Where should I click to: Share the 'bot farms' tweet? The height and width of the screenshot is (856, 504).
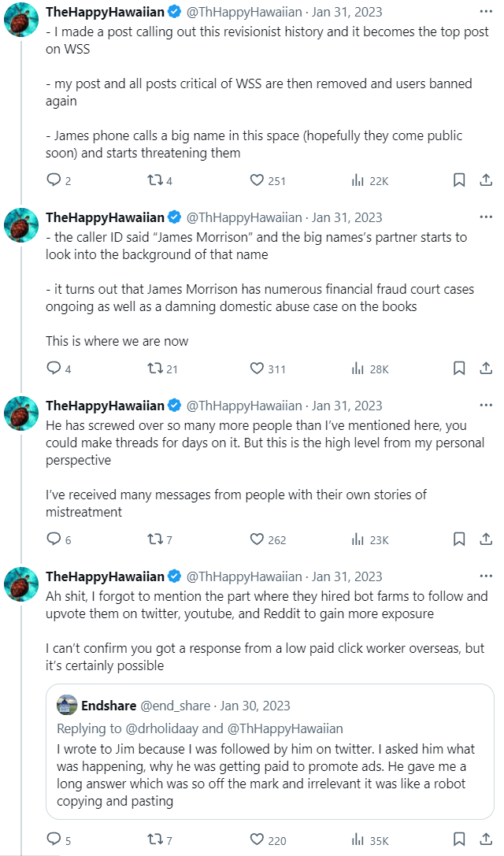click(486, 840)
